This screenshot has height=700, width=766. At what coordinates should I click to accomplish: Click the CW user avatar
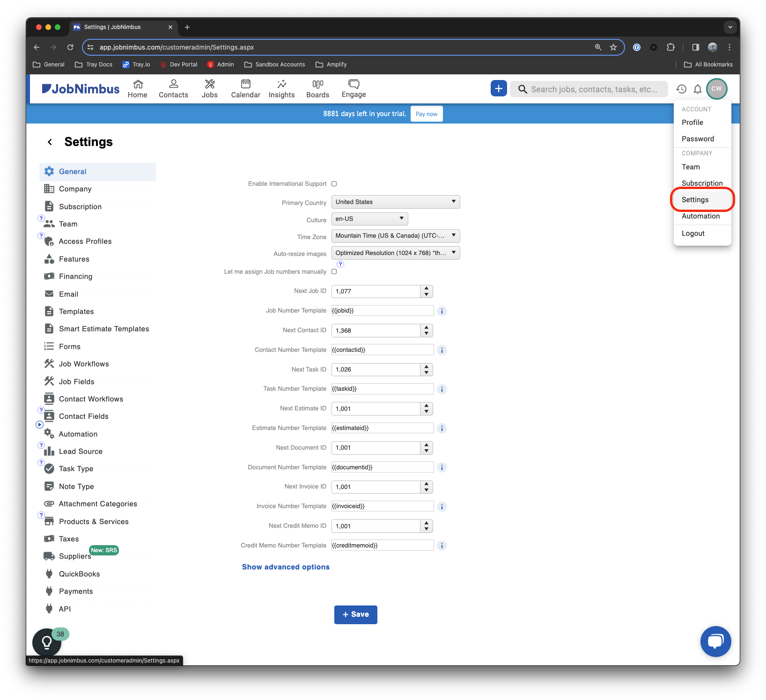(x=716, y=89)
